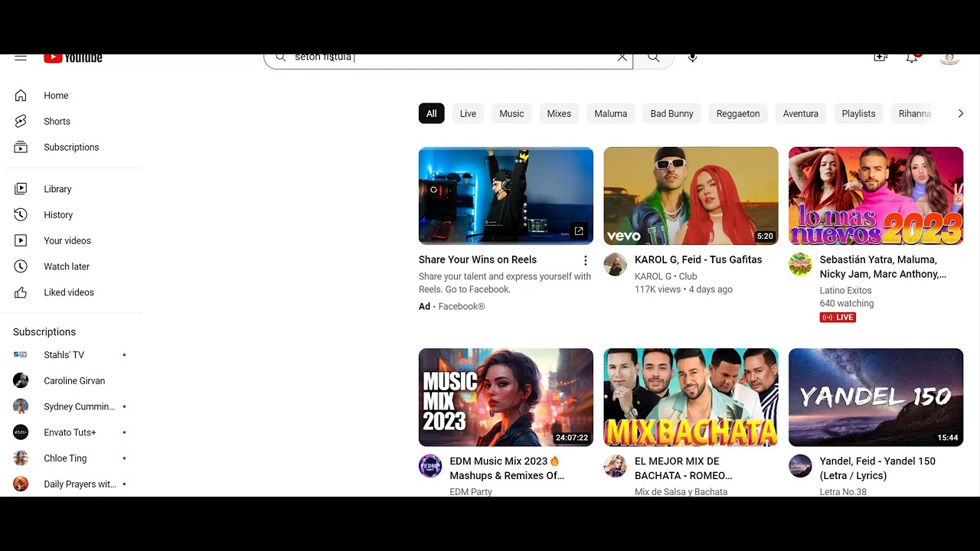Select the All filter chip

click(x=432, y=113)
